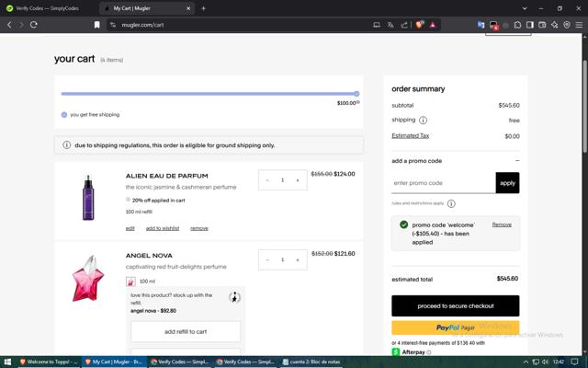Open the browser hamburger menu
The image size is (588, 368).
tap(579, 25)
